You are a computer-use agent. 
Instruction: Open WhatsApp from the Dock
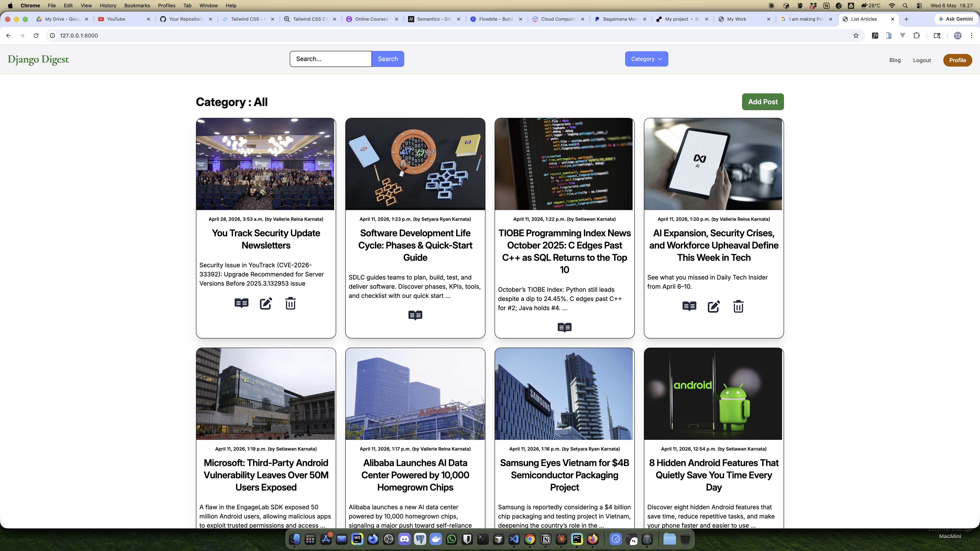[452, 539]
